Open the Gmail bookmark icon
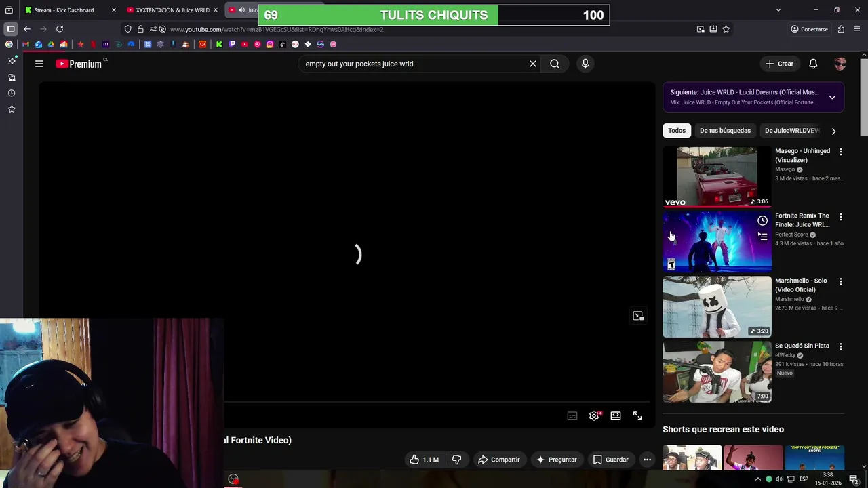This screenshot has width=868, height=488. point(26,44)
